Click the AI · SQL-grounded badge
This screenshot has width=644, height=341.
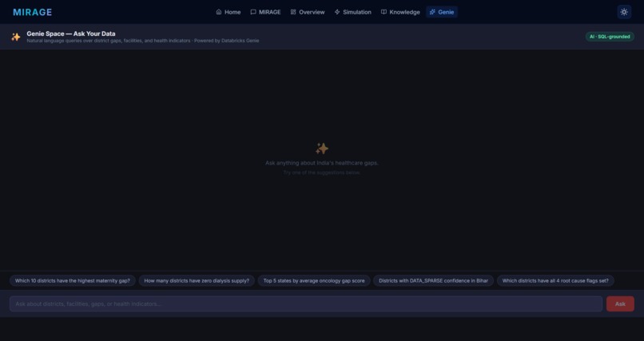pyautogui.click(x=610, y=37)
